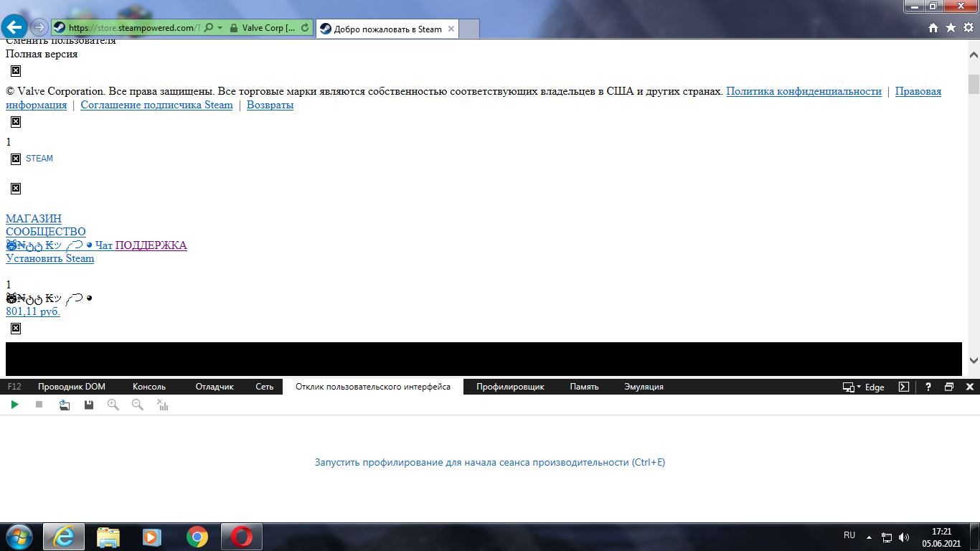
Task: Open the 'МАГАЗИН' link
Action: pyautogui.click(x=34, y=219)
